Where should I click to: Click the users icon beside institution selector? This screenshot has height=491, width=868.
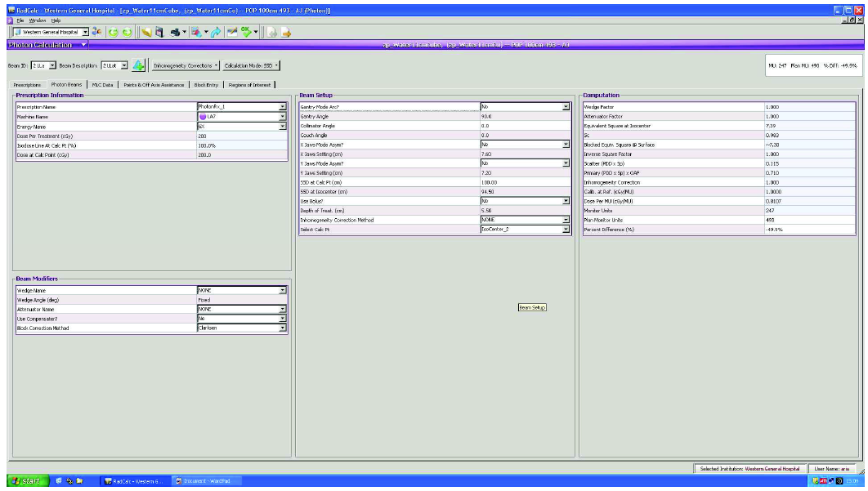click(x=97, y=32)
